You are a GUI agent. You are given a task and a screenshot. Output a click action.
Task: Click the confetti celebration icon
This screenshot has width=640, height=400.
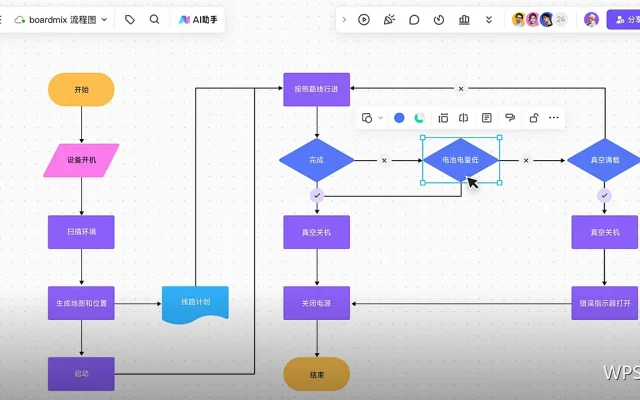point(389,20)
